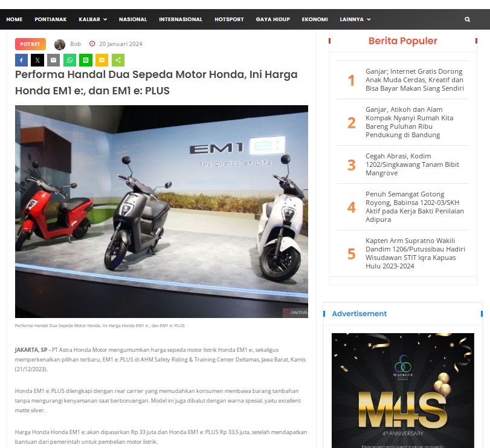Screen dimensions: 490x448
Task: Click the Berita Populer heading
Action: [403, 41]
